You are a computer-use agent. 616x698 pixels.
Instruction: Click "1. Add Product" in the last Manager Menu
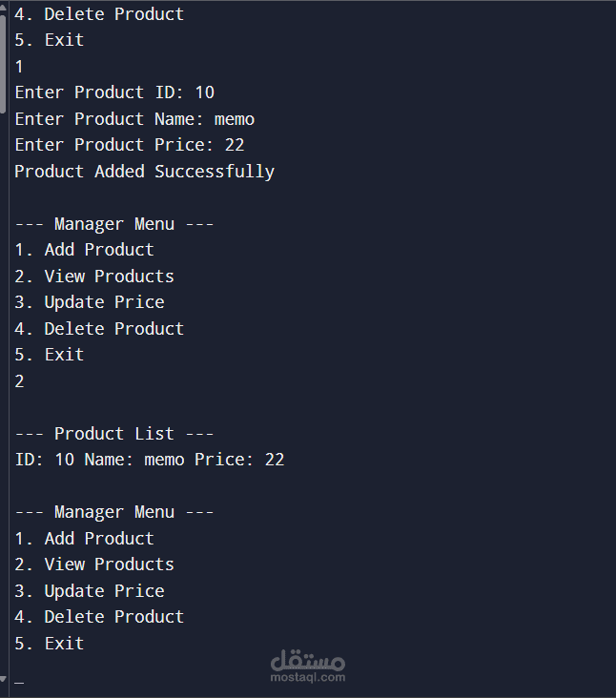(x=84, y=539)
